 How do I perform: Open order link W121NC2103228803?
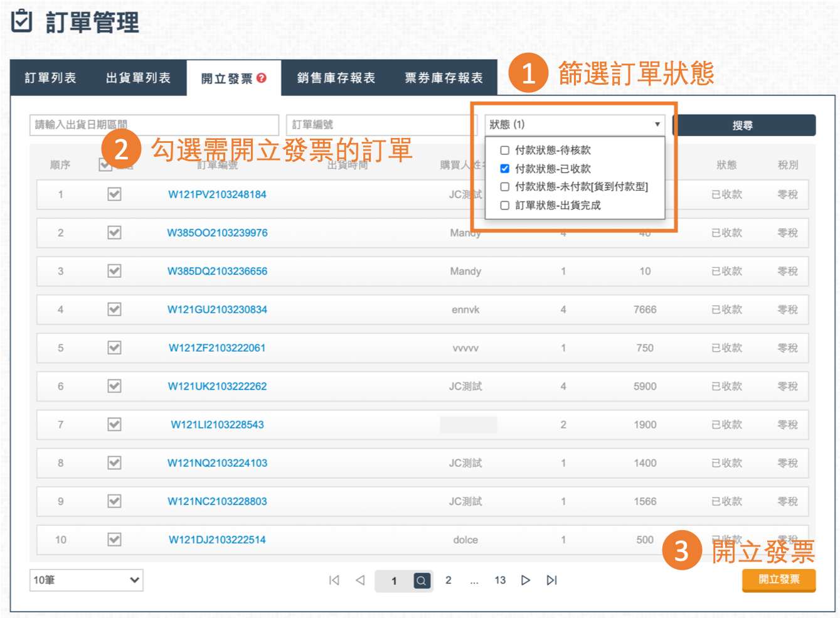[217, 501]
